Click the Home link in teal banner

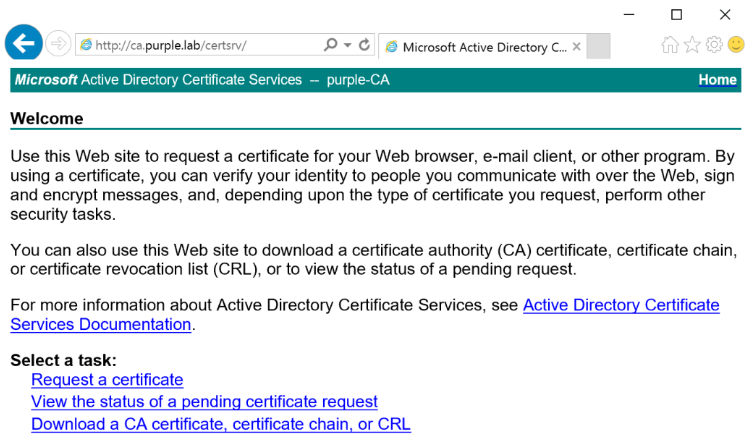pos(717,80)
